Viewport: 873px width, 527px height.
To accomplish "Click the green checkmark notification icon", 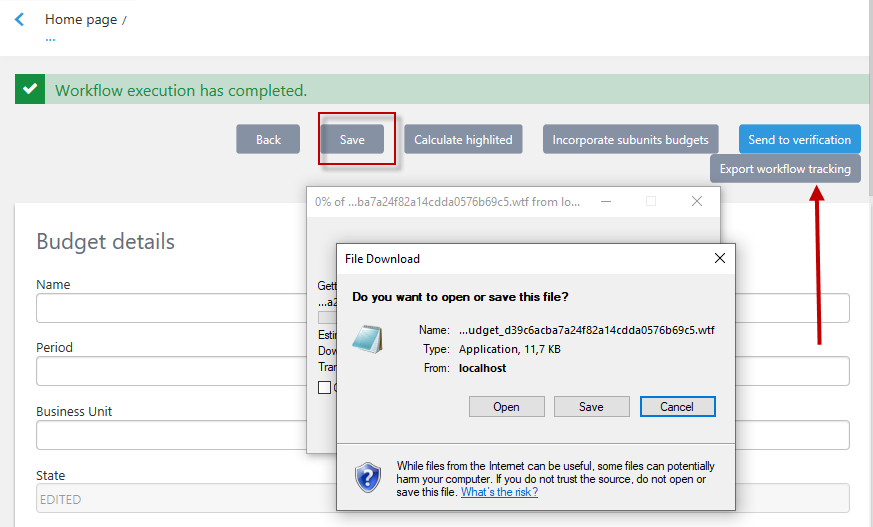I will coord(30,89).
